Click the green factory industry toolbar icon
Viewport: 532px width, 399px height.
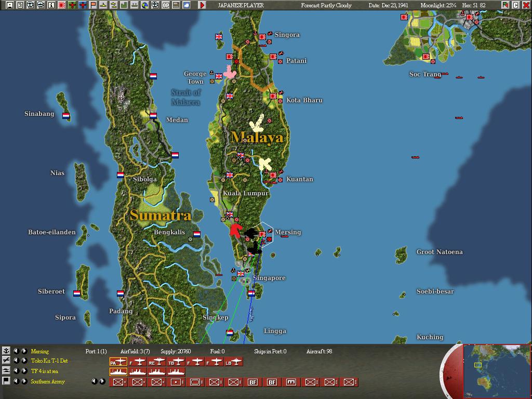tap(124, 5)
